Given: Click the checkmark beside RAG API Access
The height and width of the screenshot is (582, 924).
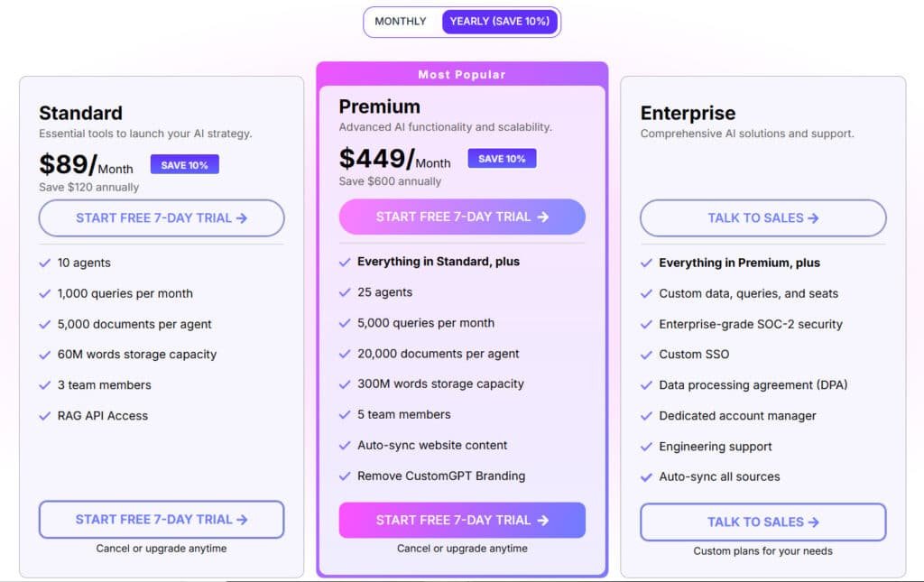Looking at the screenshot, I should [x=44, y=416].
